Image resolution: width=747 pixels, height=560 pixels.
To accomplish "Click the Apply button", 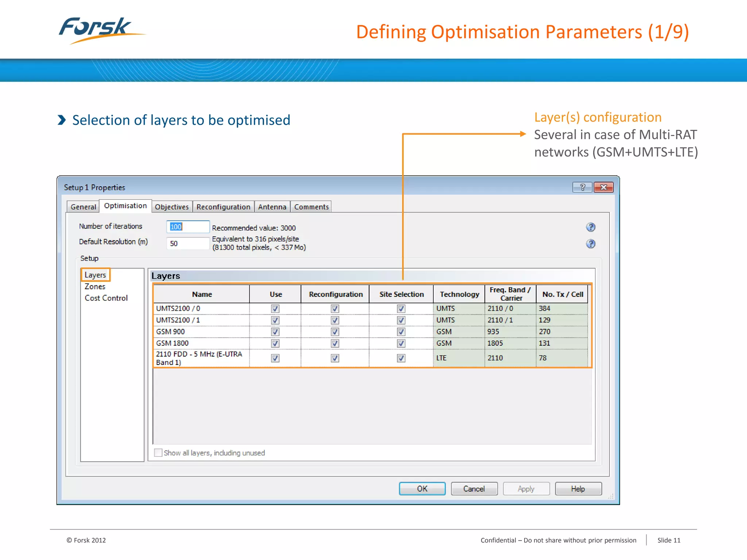I will tap(526, 489).
